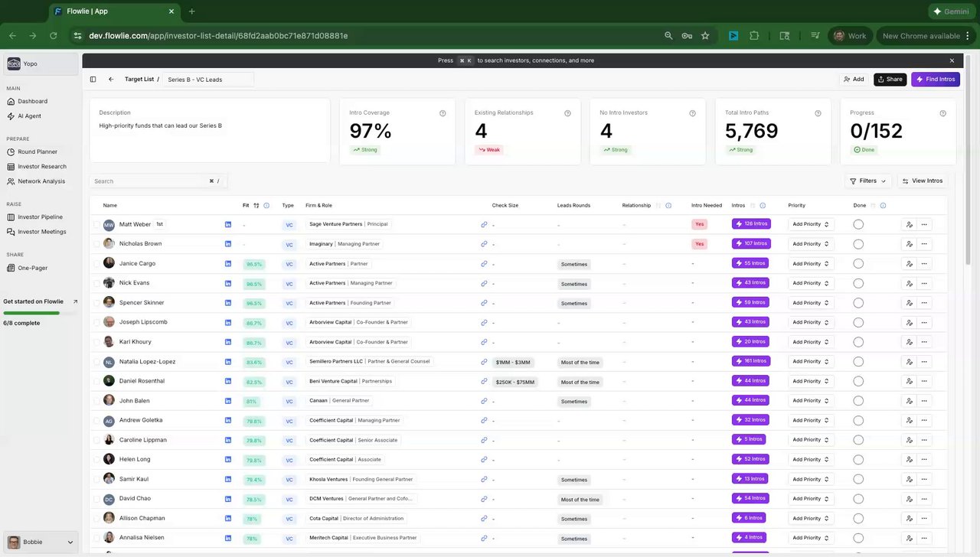The width and height of the screenshot is (980, 557).
Task: Open the more options menu for John Balen
Action: [924, 401]
